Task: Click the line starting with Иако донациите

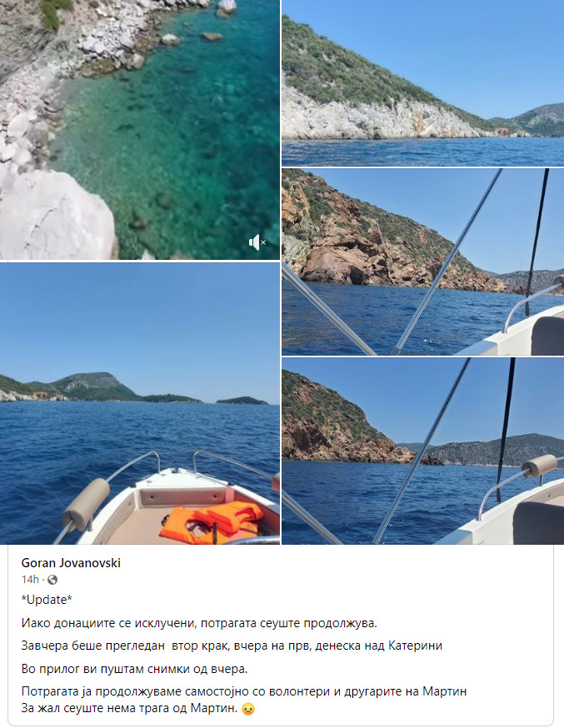Action: pyautogui.click(x=199, y=623)
